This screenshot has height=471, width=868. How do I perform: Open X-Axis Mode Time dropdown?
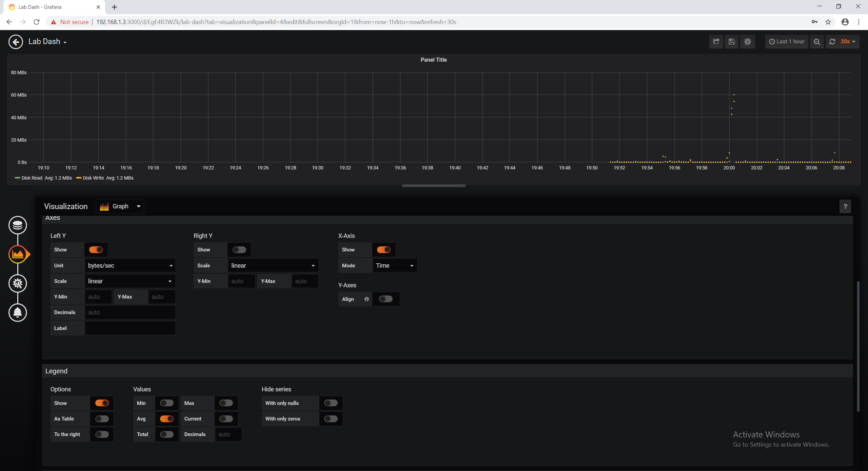(x=395, y=266)
